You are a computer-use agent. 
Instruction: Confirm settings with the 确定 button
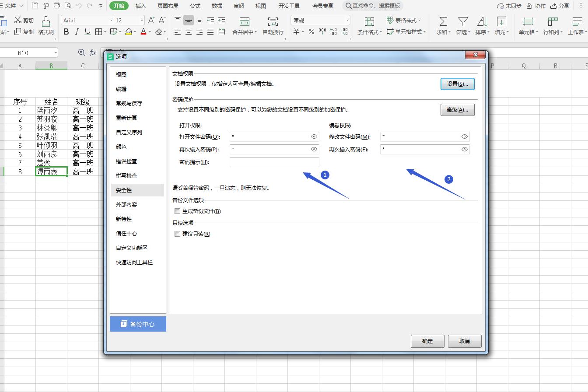point(427,341)
